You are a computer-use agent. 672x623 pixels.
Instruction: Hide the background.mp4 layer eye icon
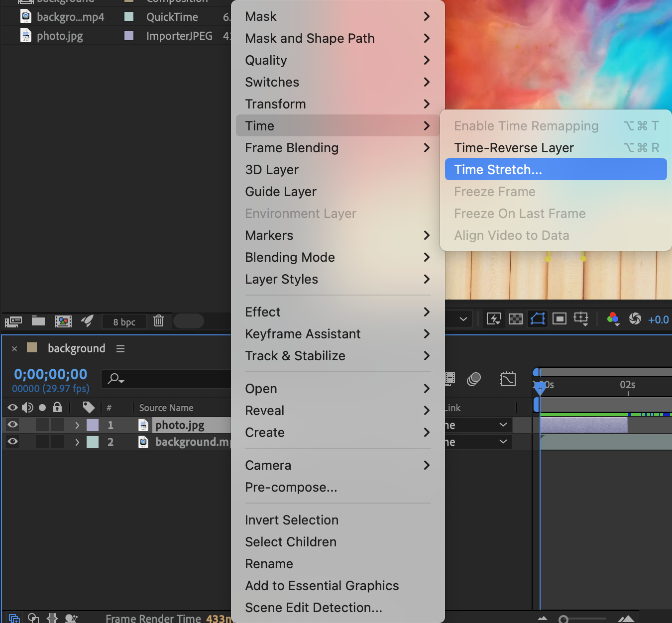point(13,441)
